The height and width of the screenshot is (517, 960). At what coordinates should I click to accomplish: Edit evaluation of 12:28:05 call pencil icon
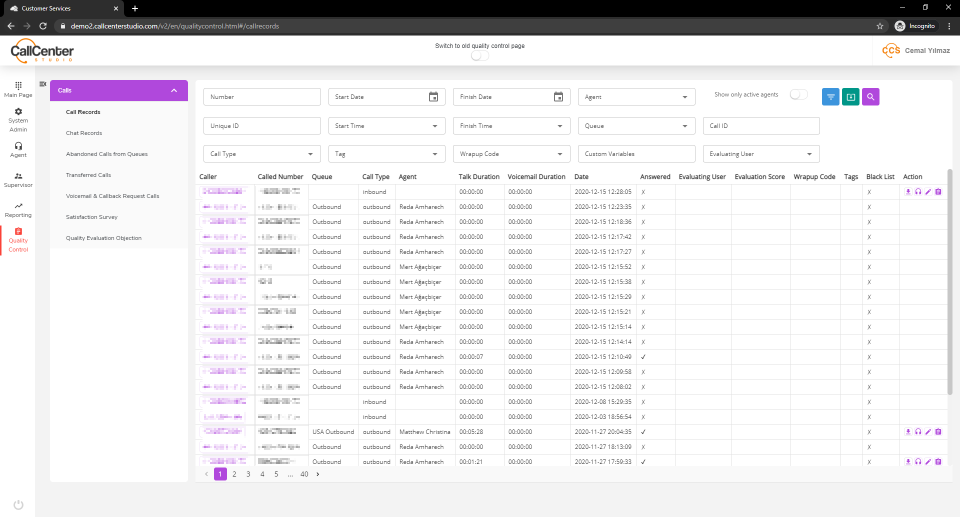(928, 192)
